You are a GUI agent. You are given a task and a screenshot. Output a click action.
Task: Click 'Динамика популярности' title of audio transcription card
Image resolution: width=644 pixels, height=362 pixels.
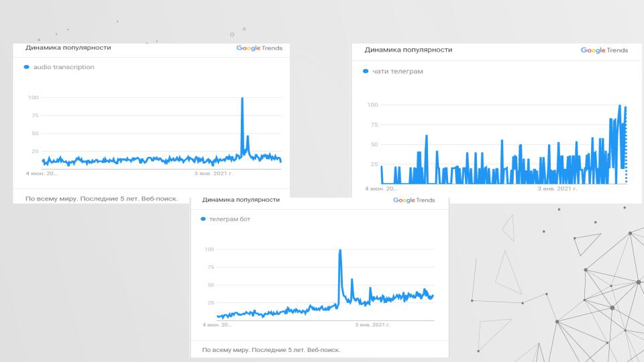click(68, 48)
